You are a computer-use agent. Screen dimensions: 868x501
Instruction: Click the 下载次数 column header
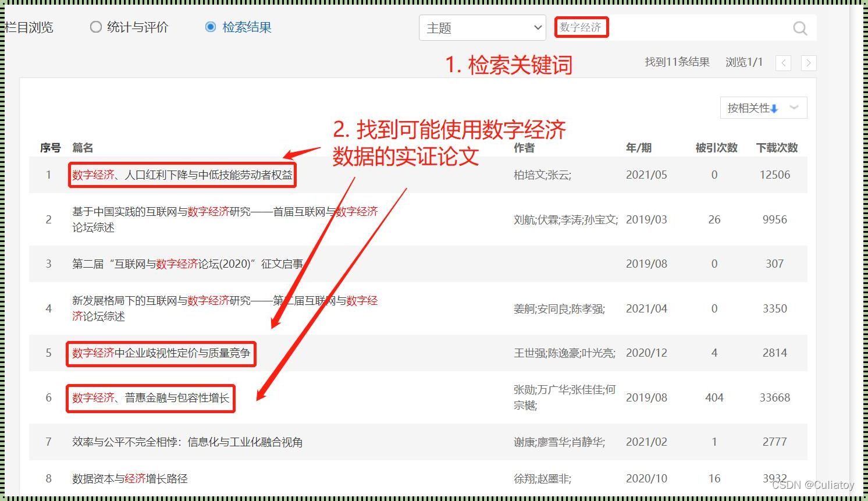click(777, 148)
